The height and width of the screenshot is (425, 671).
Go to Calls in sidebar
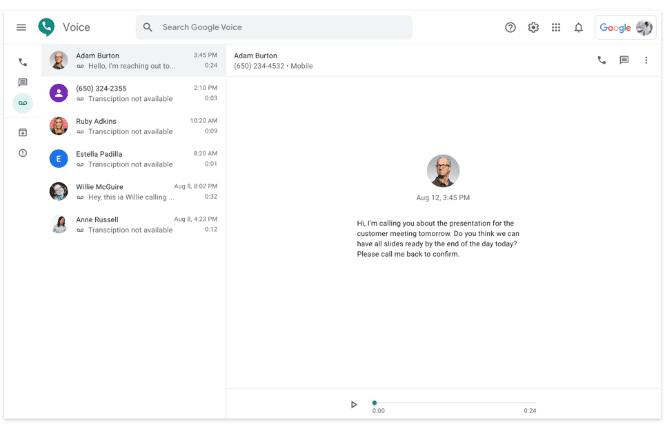coord(23,62)
